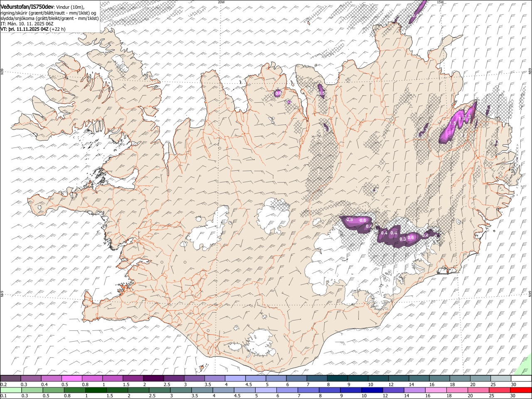Click the 15W longitude label
The height and width of the screenshot is (399, 532).
[x=440, y=2]
